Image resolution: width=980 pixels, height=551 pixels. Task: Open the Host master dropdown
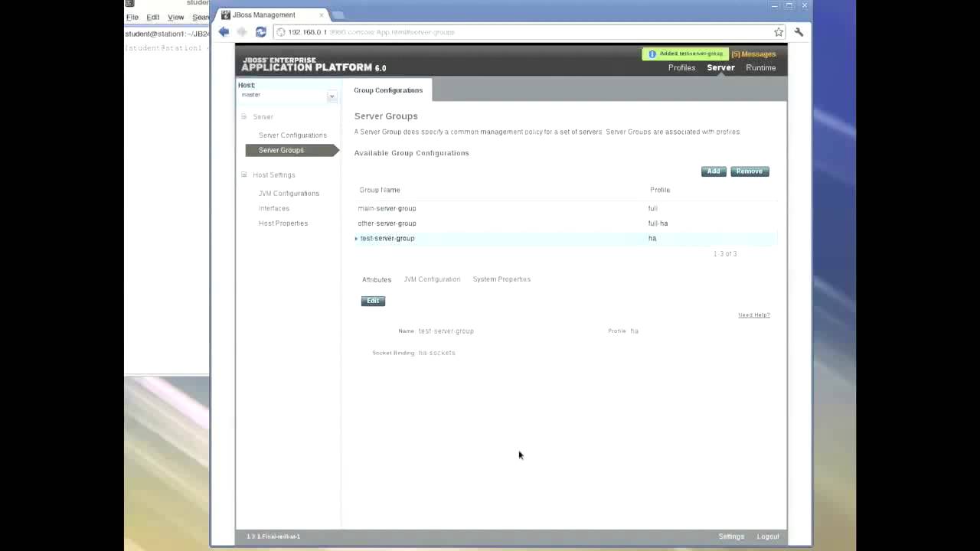[332, 96]
